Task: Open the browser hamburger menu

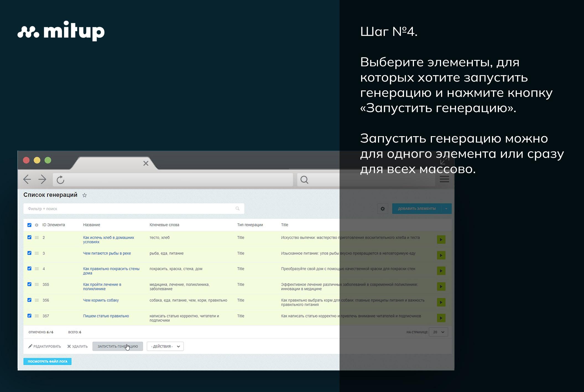Action: 444,179
